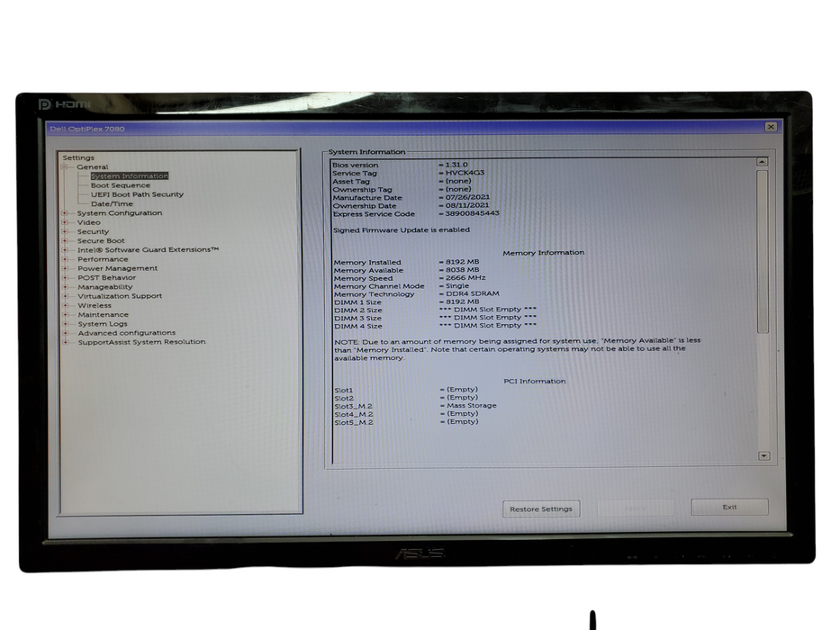Click the Manufacture Date 07/26/2021 value
The height and width of the screenshot is (630, 840).
click(467, 197)
